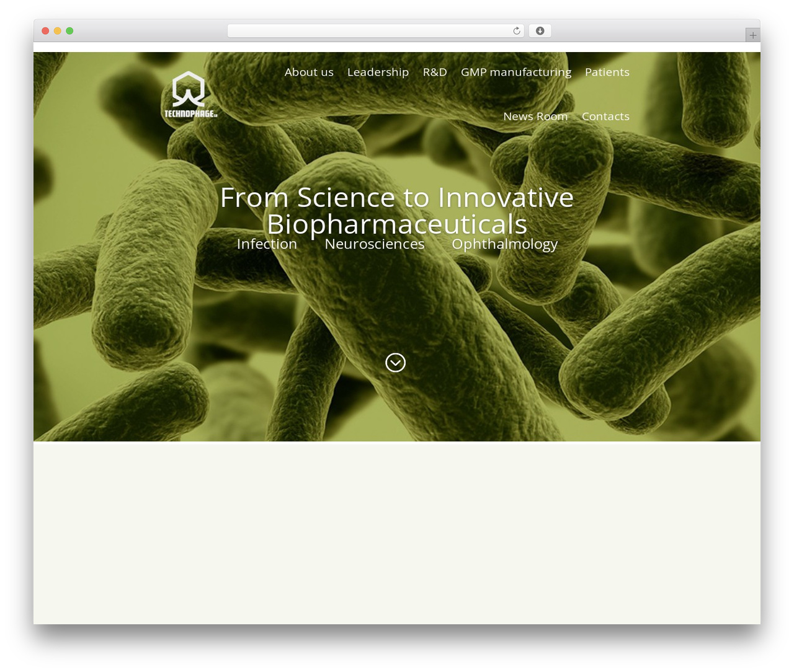Click the 'From Science to Innovative Biopharmaceuticals' headline

click(397, 211)
